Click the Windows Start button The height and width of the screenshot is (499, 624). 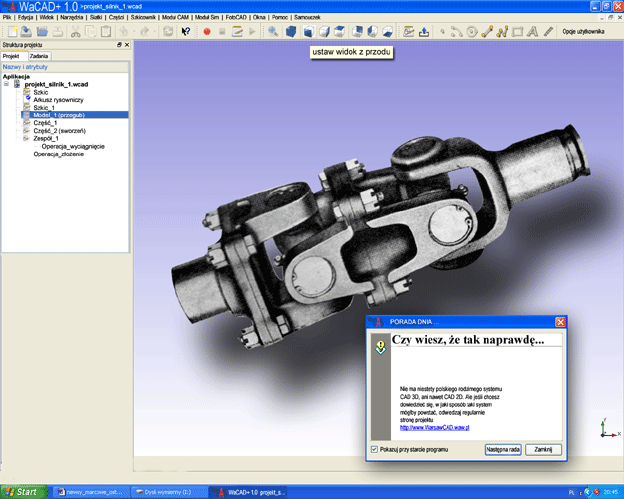(x=24, y=492)
